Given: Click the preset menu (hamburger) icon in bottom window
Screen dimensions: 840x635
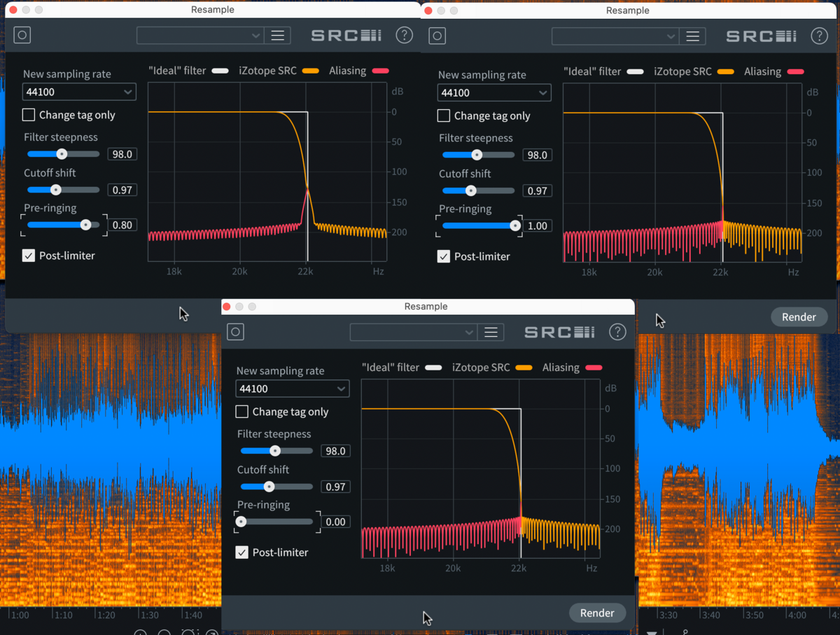Looking at the screenshot, I should pyautogui.click(x=491, y=333).
